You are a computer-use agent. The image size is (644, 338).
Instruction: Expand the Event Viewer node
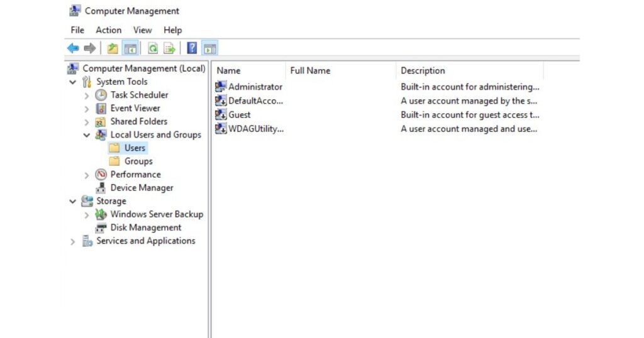87,109
